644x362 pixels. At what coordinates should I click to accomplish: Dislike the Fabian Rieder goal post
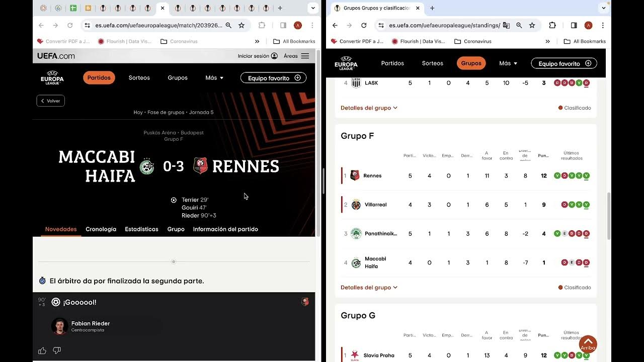[x=57, y=350]
